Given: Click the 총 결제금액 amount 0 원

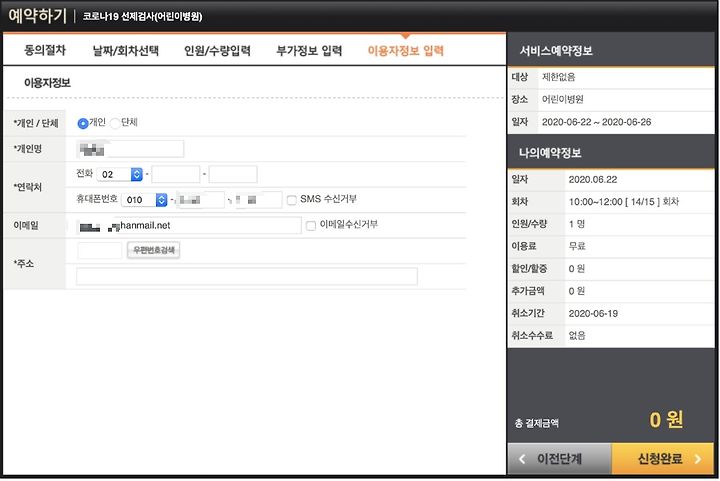Looking at the screenshot, I should tap(666, 419).
